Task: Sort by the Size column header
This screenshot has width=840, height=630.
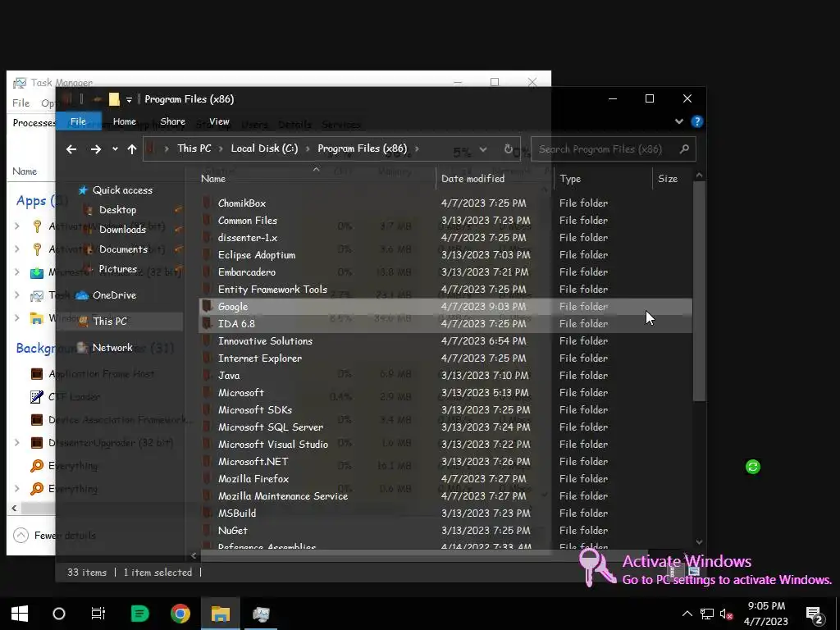Action: (668, 179)
